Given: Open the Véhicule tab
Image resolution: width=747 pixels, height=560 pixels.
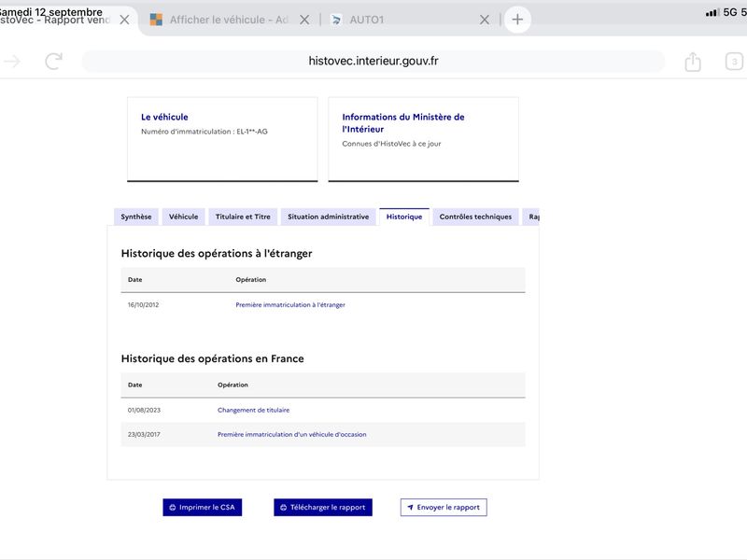Looking at the screenshot, I should 183,217.
